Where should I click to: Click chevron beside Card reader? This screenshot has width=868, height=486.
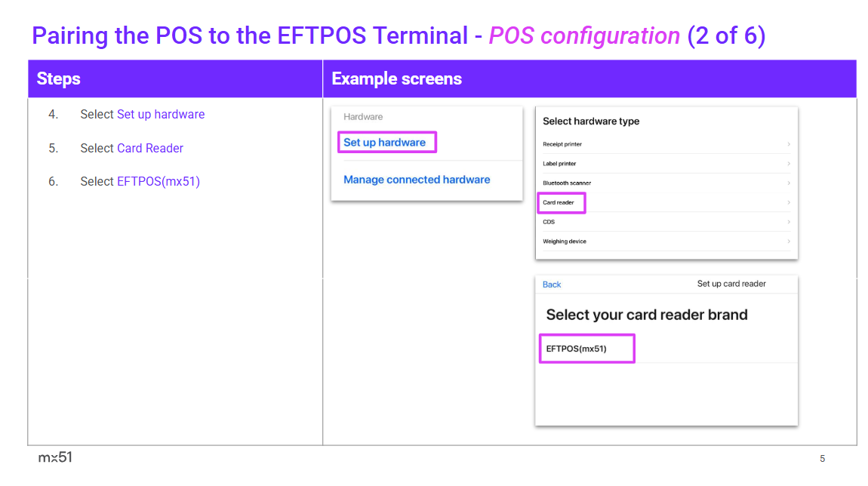(789, 202)
